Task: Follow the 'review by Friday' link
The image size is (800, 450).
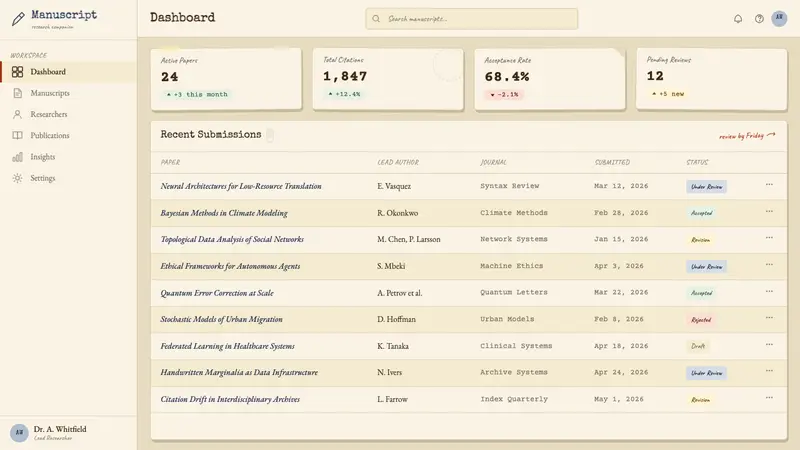Action: (747, 136)
